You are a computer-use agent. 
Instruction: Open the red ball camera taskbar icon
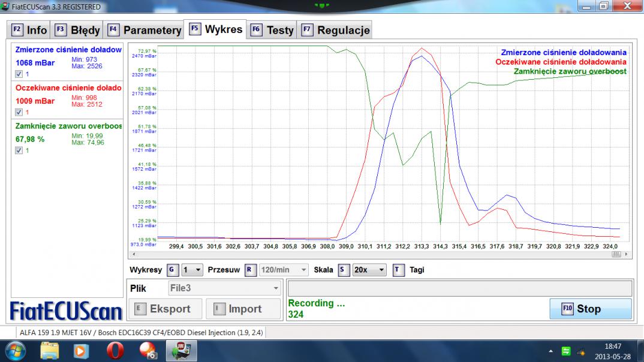[148, 351]
